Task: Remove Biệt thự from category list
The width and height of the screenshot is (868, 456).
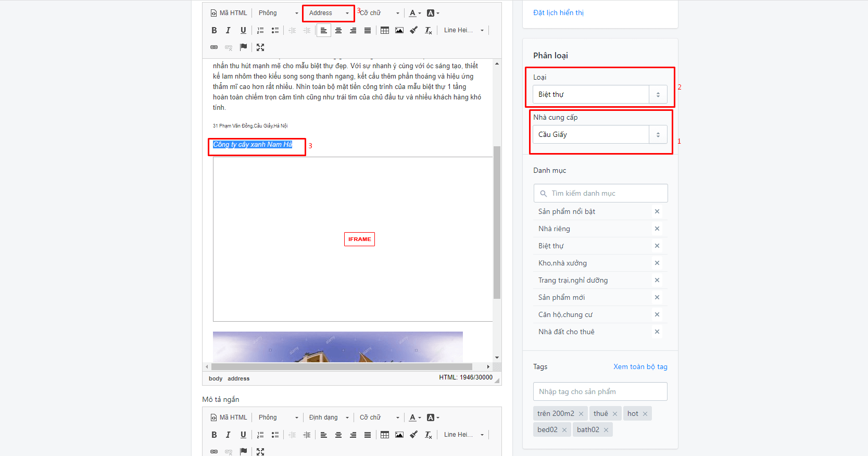Action: (x=657, y=246)
